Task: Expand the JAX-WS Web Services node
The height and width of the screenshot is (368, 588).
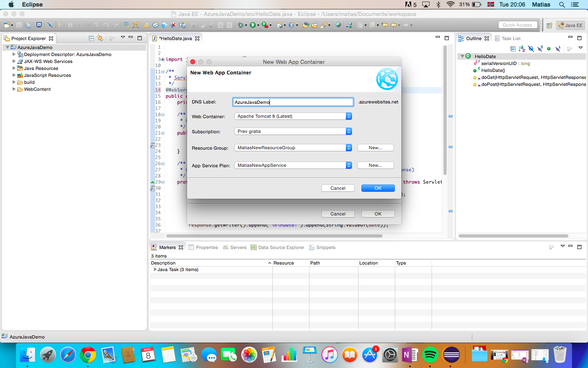Action: tap(14, 61)
